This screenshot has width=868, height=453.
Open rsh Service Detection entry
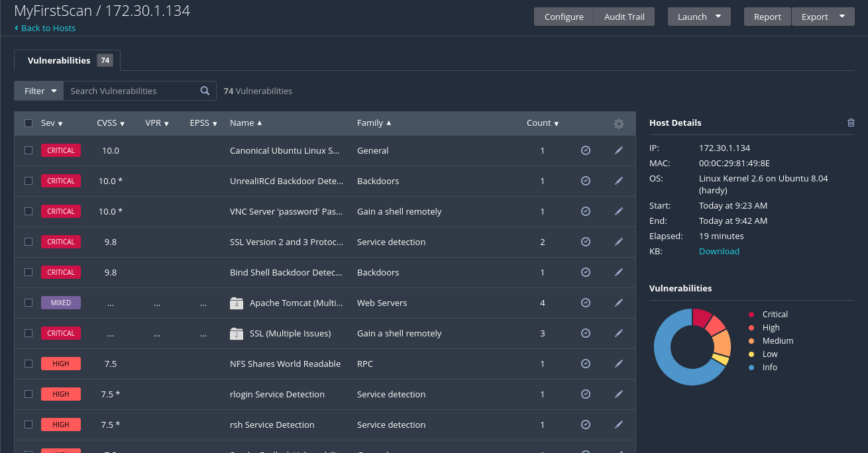pyautogui.click(x=272, y=425)
